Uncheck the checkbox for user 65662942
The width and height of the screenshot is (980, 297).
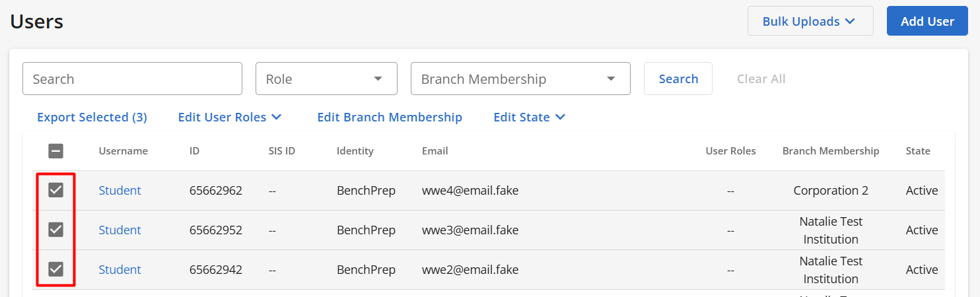point(56,269)
